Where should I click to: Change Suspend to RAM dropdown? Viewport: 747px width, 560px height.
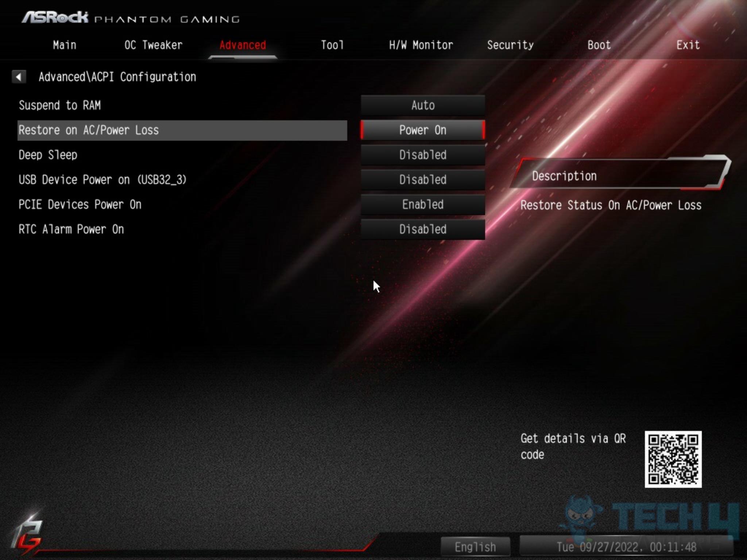tap(422, 105)
